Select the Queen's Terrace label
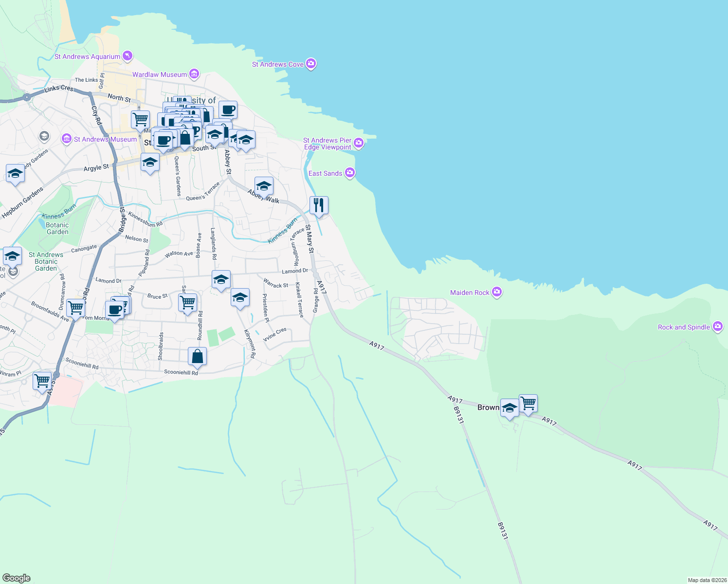The image size is (728, 584). [x=203, y=191]
